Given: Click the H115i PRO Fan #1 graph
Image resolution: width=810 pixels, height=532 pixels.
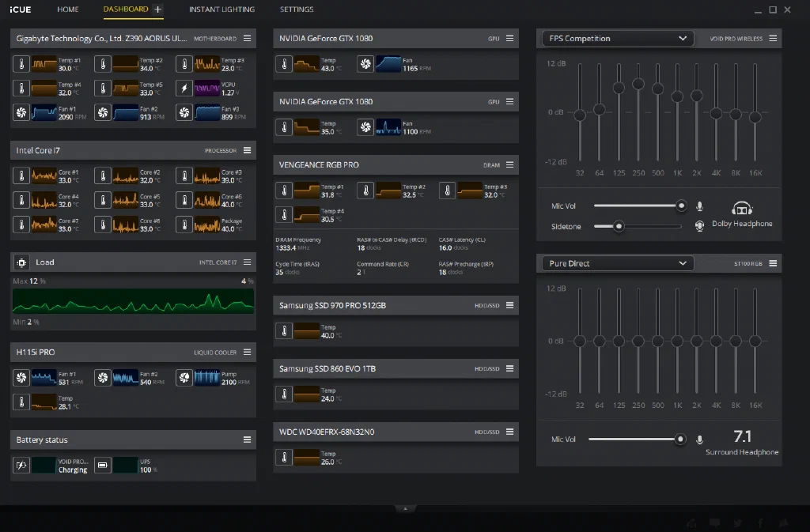Looking at the screenshot, I should pos(44,378).
